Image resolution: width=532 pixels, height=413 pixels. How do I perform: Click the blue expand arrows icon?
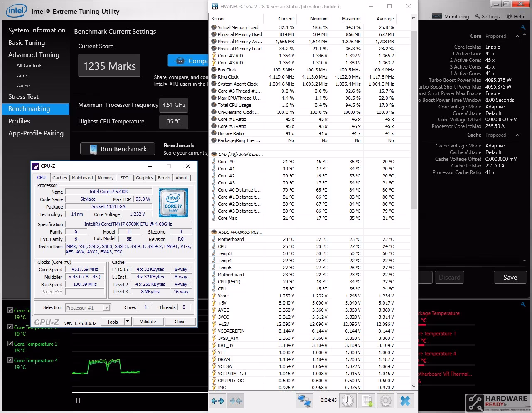(x=217, y=401)
